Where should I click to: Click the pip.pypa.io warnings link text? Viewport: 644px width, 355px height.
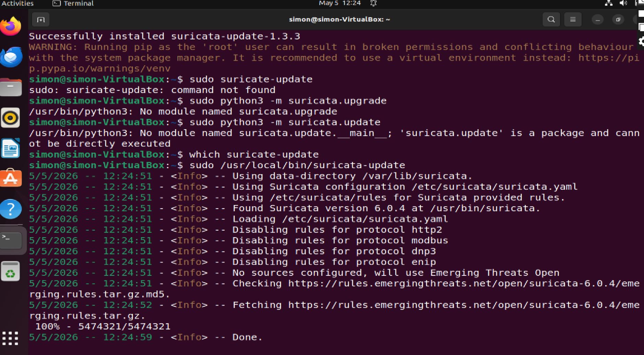tap(100, 69)
